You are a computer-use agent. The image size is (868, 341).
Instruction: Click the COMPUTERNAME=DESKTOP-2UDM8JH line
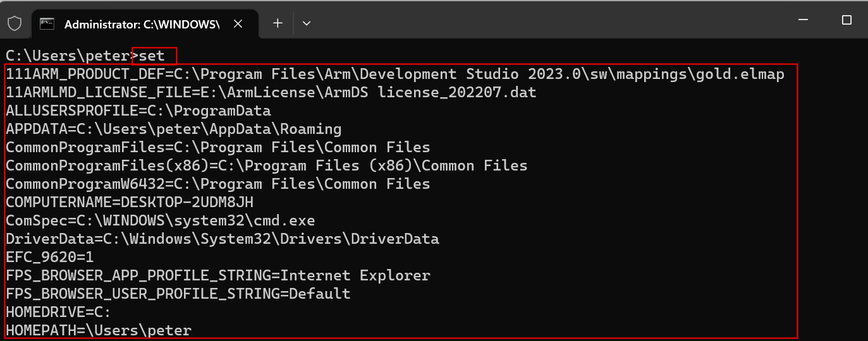click(x=130, y=203)
